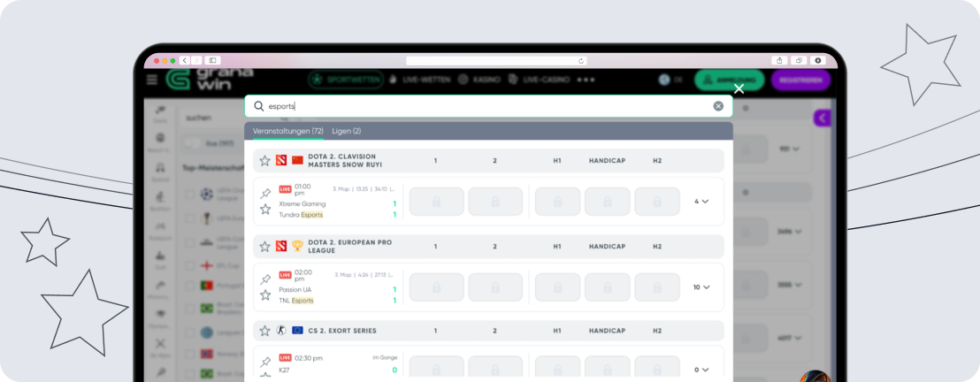Click the Dota 2 game icon beside European Pro League
Image resolution: width=980 pixels, height=382 pixels.
pos(281,247)
